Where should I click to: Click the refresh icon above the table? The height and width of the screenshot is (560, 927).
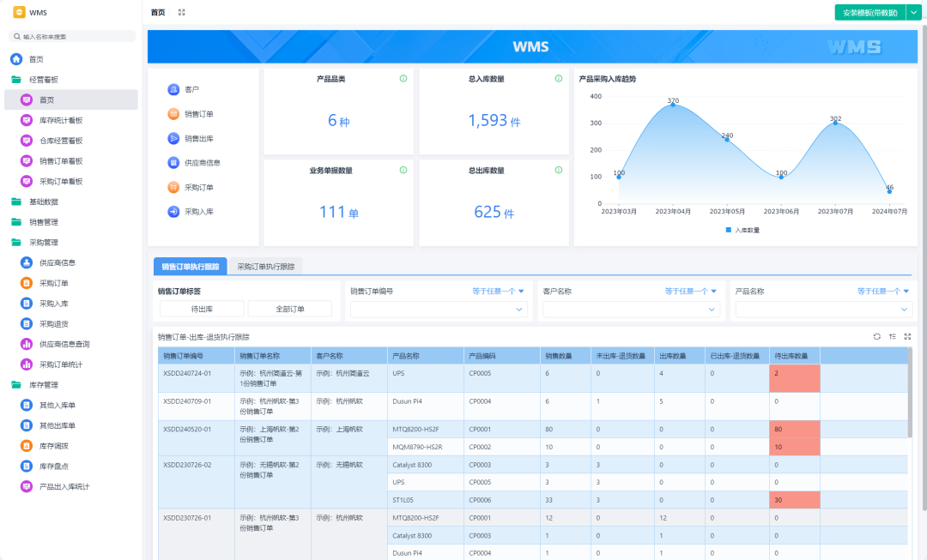point(876,337)
